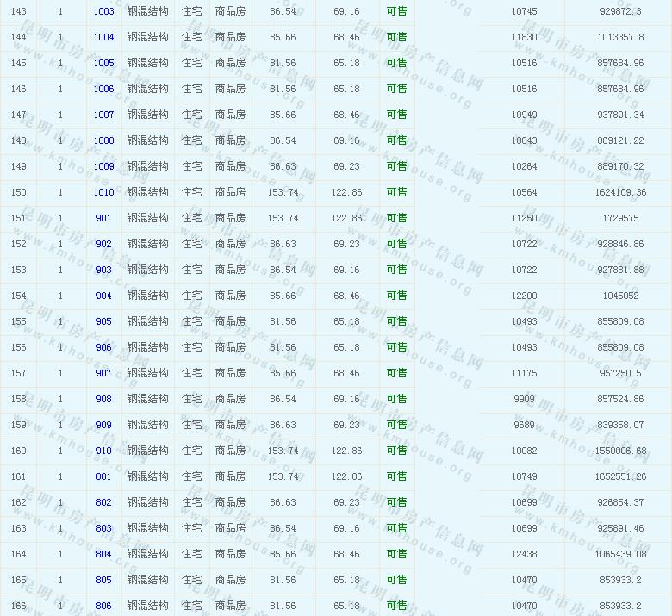
Task: Open unit 803 link
Action: coord(103,529)
